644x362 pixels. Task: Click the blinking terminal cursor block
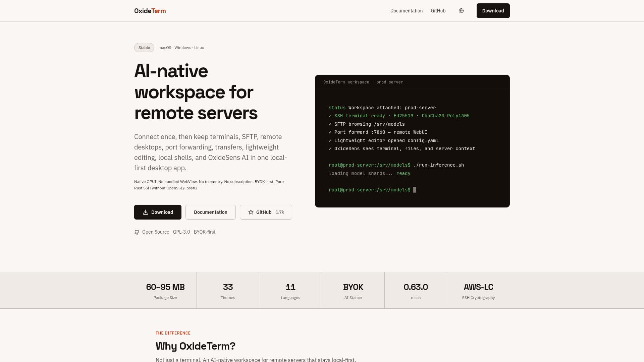(x=415, y=190)
